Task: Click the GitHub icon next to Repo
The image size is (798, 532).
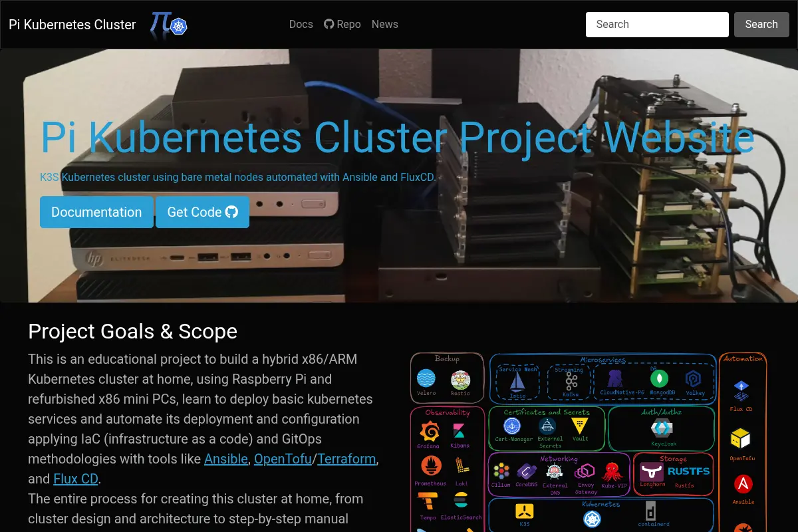Action: 329,24
